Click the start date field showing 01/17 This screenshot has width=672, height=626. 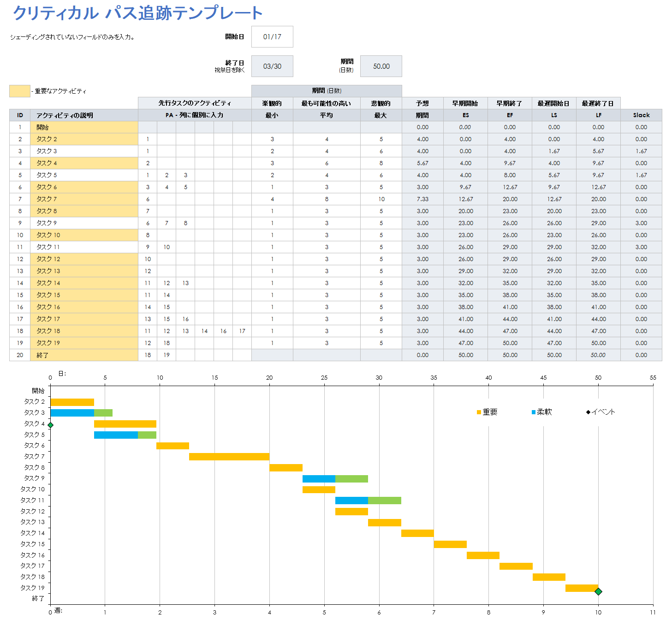[x=272, y=37]
